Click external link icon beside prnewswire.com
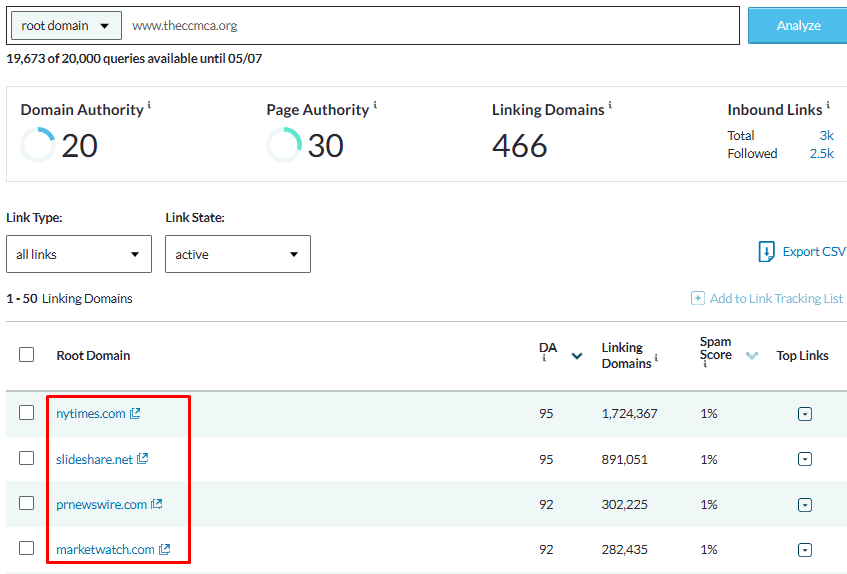The height and width of the screenshot is (574, 847). click(156, 504)
